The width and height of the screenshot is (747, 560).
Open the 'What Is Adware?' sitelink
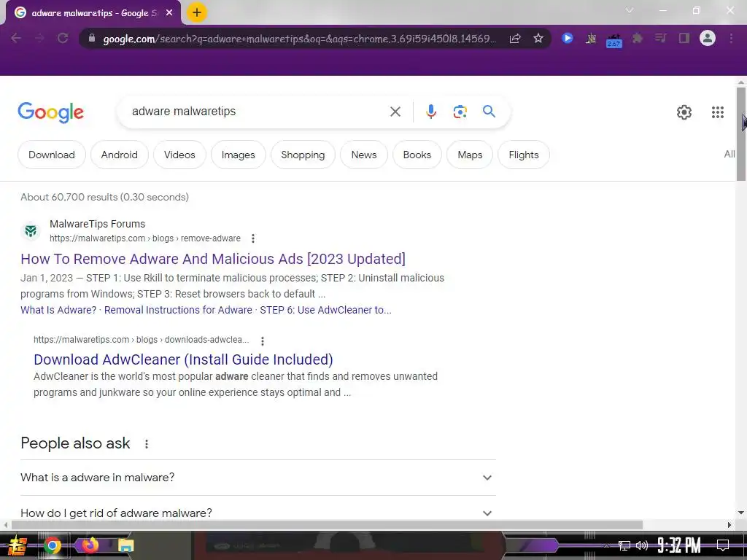coord(58,310)
